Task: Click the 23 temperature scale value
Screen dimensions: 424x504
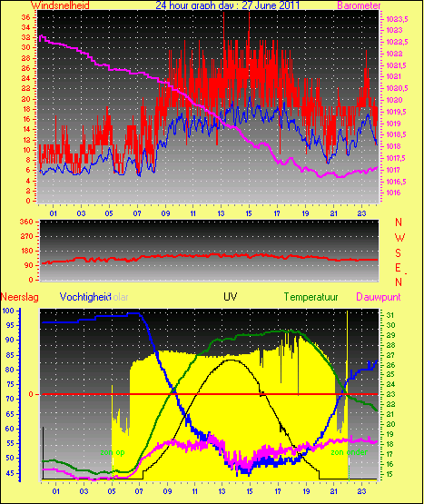Action: (x=390, y=394)
